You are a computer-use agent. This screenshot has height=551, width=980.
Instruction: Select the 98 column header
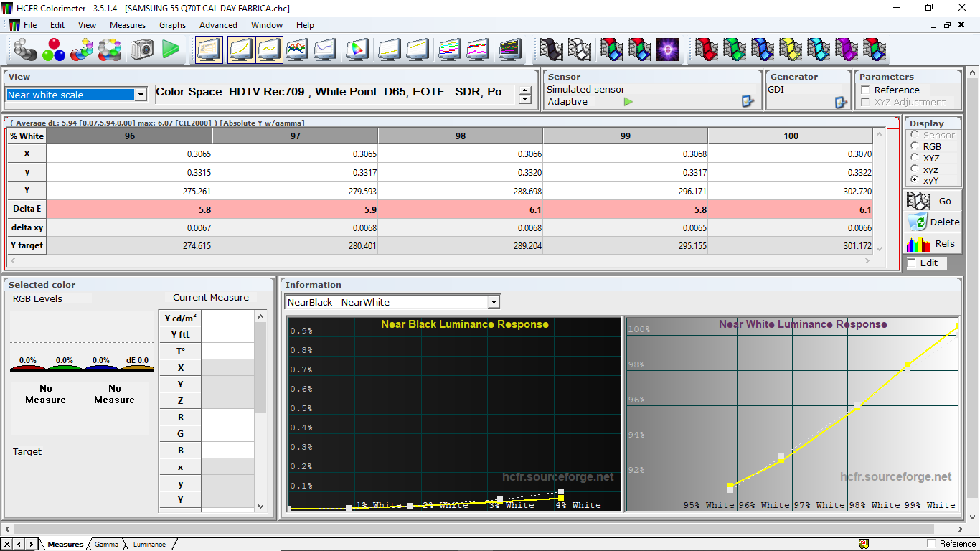(461, 136)
